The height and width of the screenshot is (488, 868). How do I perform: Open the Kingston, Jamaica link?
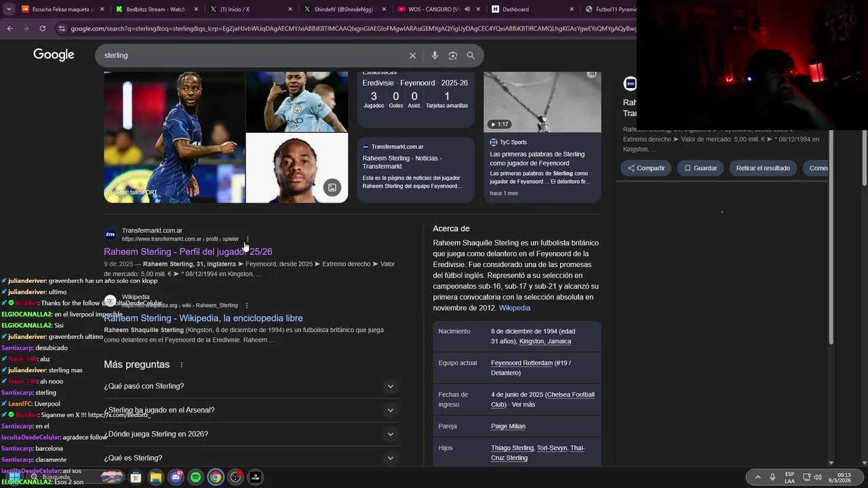(x=545, y=341)
